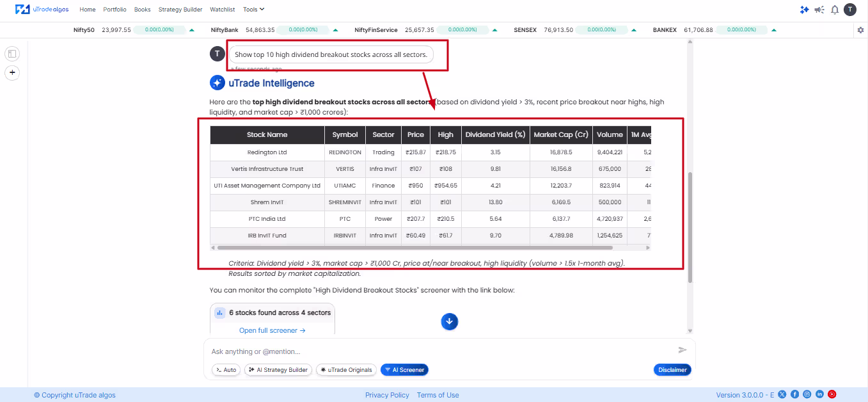This screenshot has height=402, width=868.
Task: Select the UTI Asset Management Company Ltd cell
Action: pyautogui.click(x=267, y=186)
